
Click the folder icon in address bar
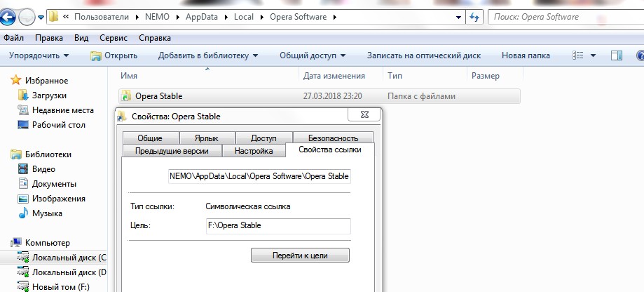[54, 18]
